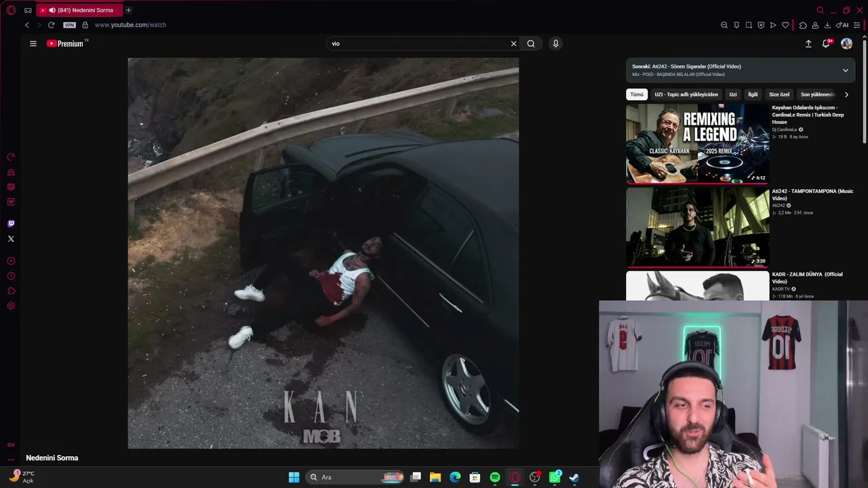Open 'KADR - ZALIM DÜNYA' video title
868x488 pixels.
pyautogui.click(x=807, y=278)
